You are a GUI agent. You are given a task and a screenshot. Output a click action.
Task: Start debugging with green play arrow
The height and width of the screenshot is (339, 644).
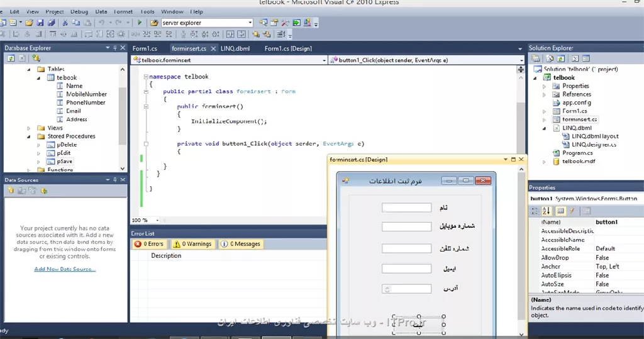coord(140,23)
